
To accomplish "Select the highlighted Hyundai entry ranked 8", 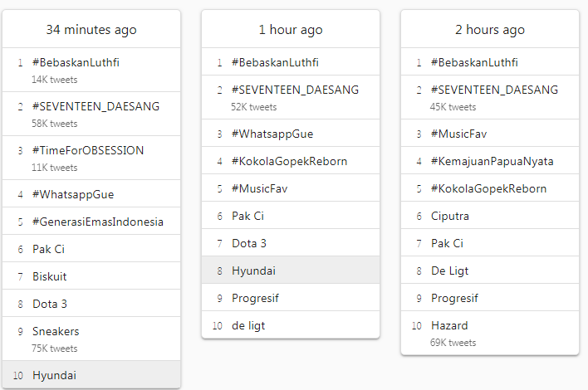I will point(291,271).
